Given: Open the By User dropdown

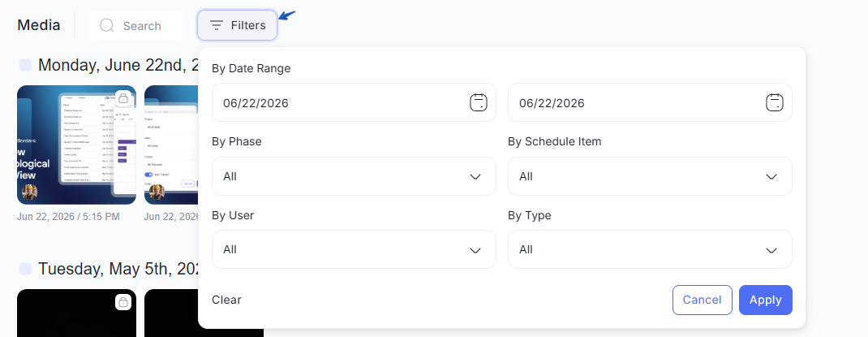Looking at the screenshot, I should pyautogui.click(x=354, y=249).
